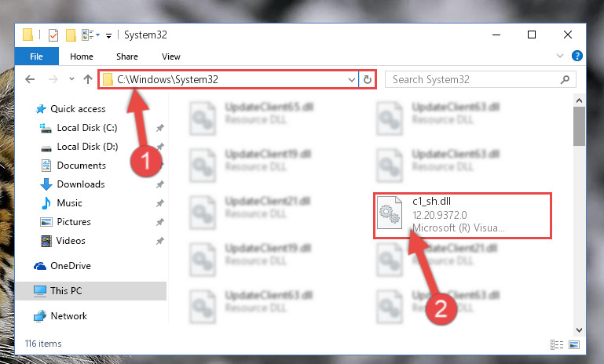Toggle the pin next to Music

coord(160,203)
